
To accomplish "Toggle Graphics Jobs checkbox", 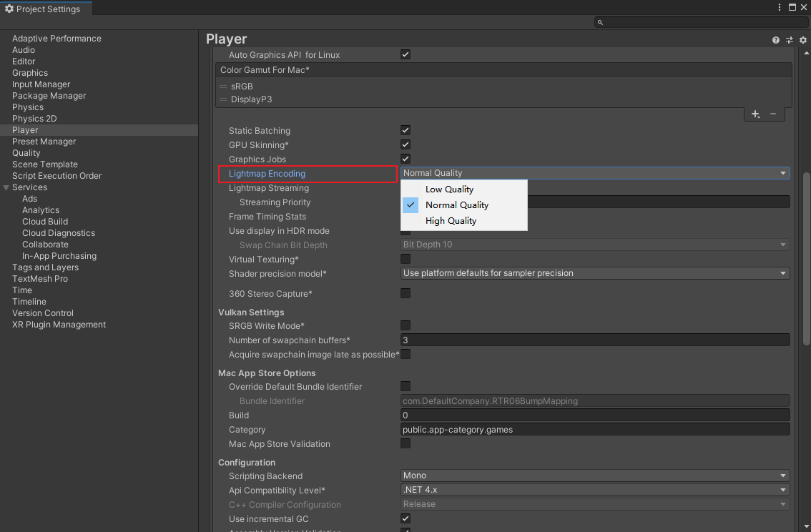I will tap(405, 159).
